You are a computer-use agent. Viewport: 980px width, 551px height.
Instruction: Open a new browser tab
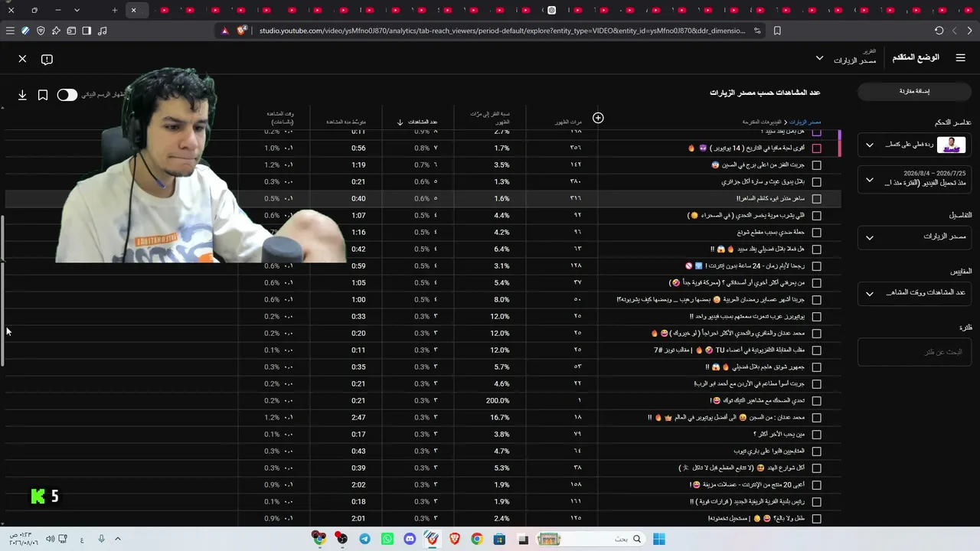tap(115, 10)
